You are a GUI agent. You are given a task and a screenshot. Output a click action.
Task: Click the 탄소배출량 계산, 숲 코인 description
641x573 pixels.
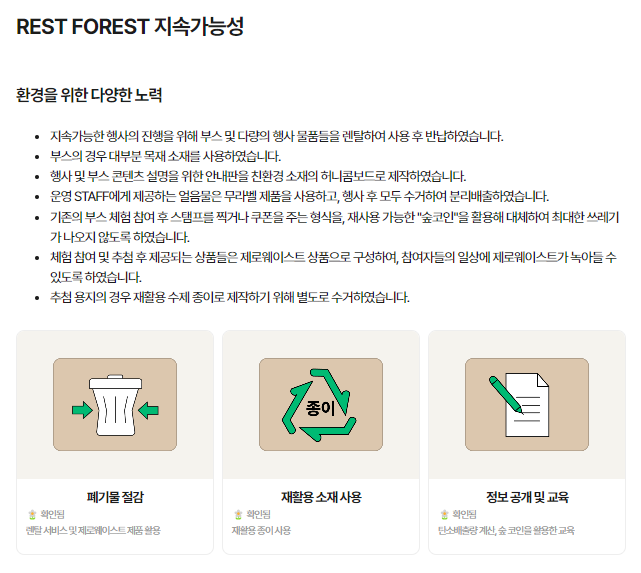pos(506,530)
